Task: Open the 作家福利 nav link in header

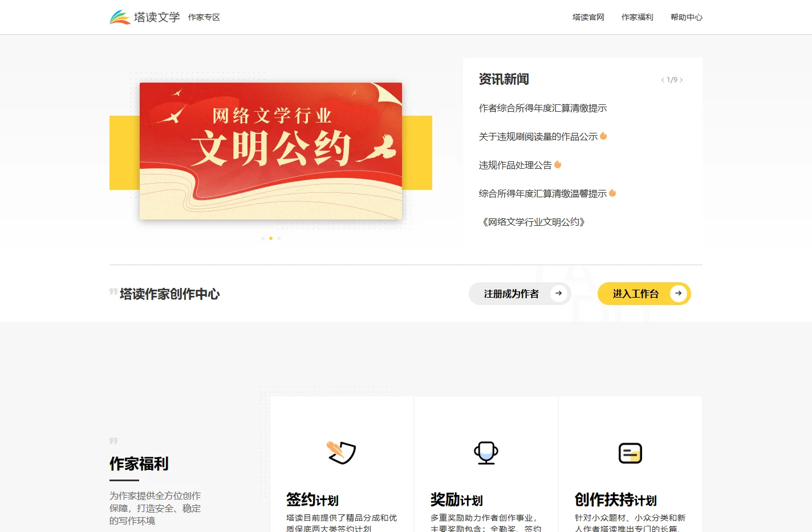Action: click(x=637, y=17)
